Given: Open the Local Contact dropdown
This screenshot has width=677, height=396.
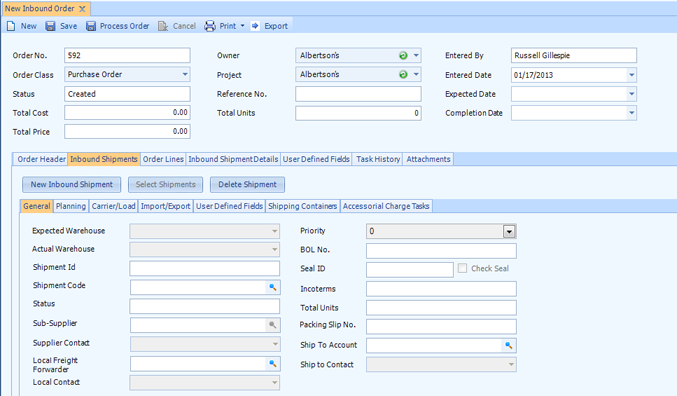Looking at the screenshot, I should (x=274, y=382).
